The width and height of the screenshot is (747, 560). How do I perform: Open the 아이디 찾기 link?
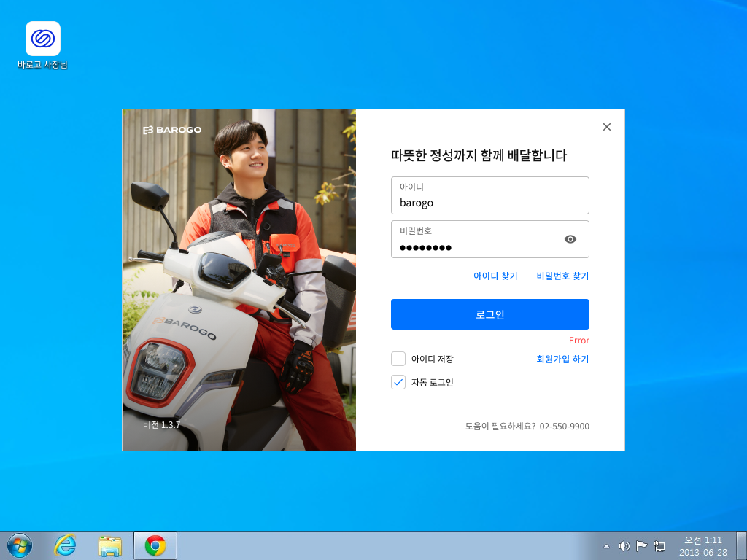[x=495, y=276]
